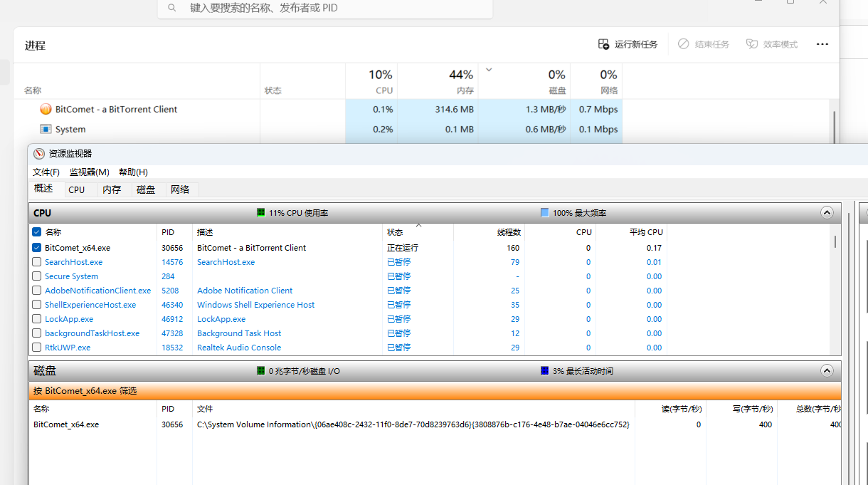Click the 314.6 MB memory value
Viewport: 868px width, 485px height.
(x=455, y=109)
